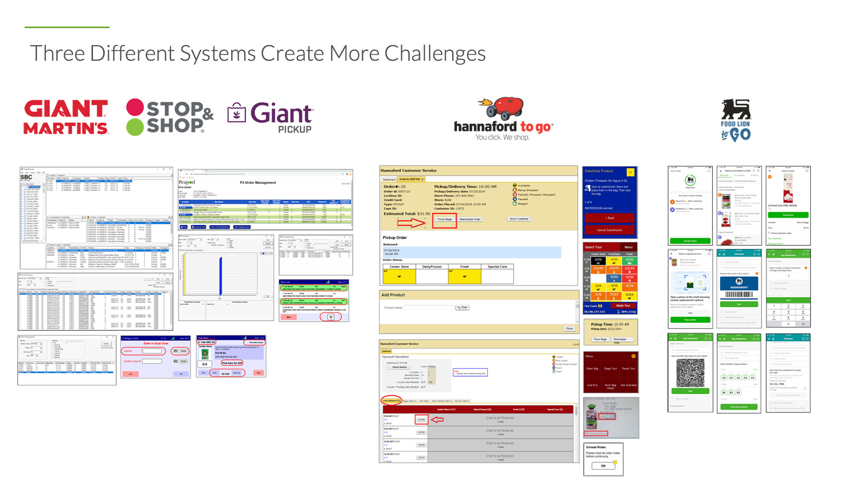This screenshot has width=868, height=488.
Task: Click OK in the Unread Notes dialog
Action: click(x=603, y=466)
